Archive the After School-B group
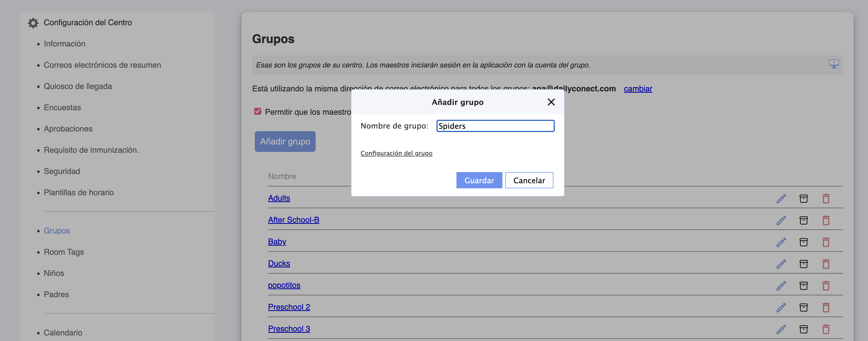 (x=803, y=220)
